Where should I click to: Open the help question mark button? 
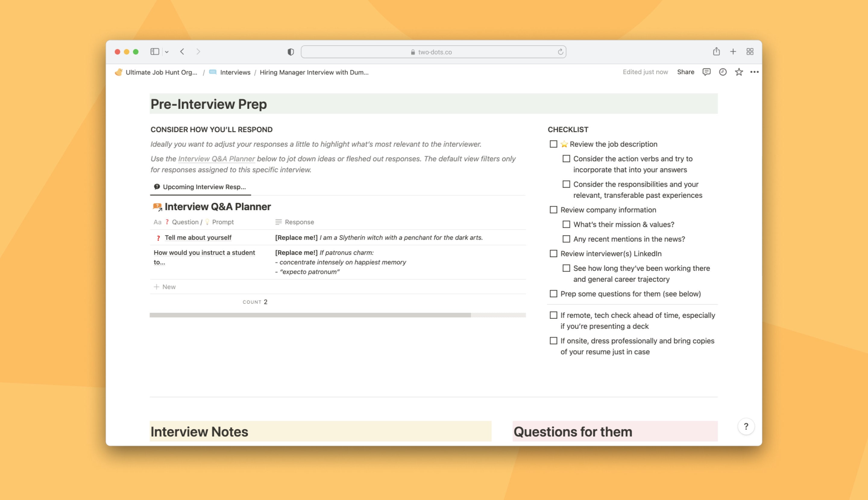coord(746,426)
